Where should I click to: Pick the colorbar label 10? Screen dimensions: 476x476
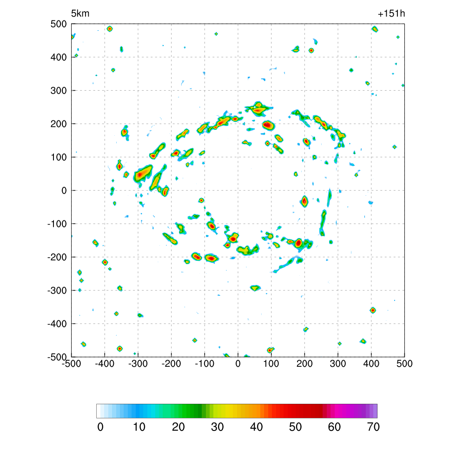coord(139,427)
